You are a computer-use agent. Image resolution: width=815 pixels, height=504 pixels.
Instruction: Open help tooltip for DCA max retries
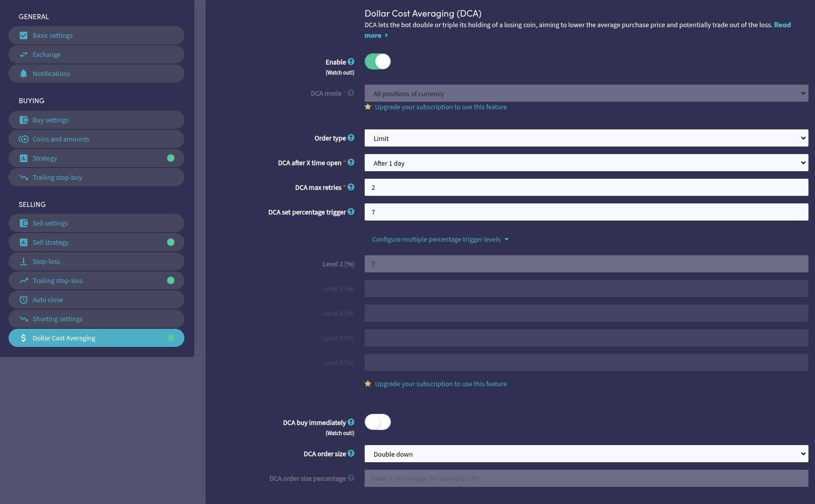[351, 187]
